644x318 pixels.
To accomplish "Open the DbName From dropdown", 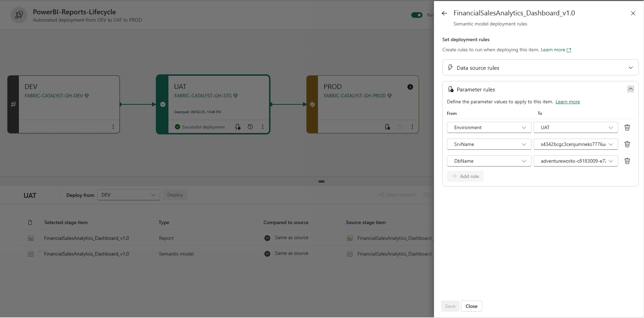I will click(489, 161).
